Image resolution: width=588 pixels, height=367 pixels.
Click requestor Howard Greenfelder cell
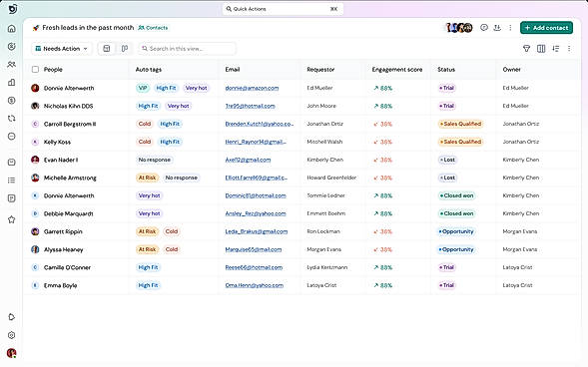pos(331,178)
